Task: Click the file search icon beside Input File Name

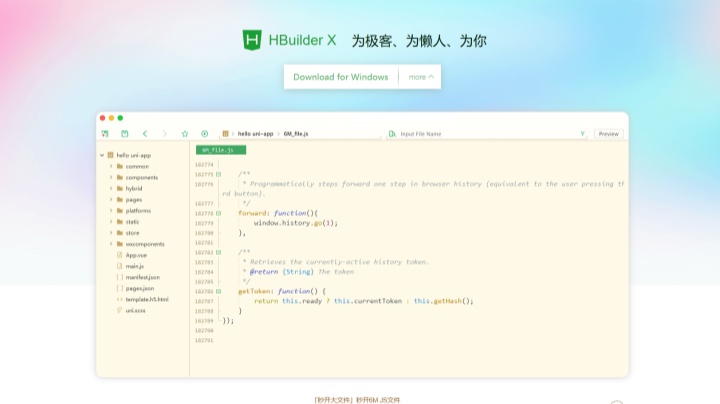Action: (392, 134)
